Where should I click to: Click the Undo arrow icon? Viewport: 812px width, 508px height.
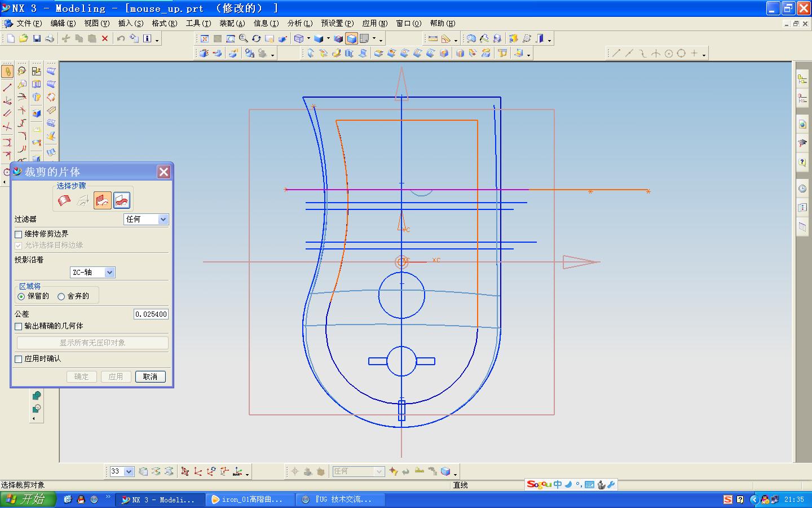click(121, 38)
